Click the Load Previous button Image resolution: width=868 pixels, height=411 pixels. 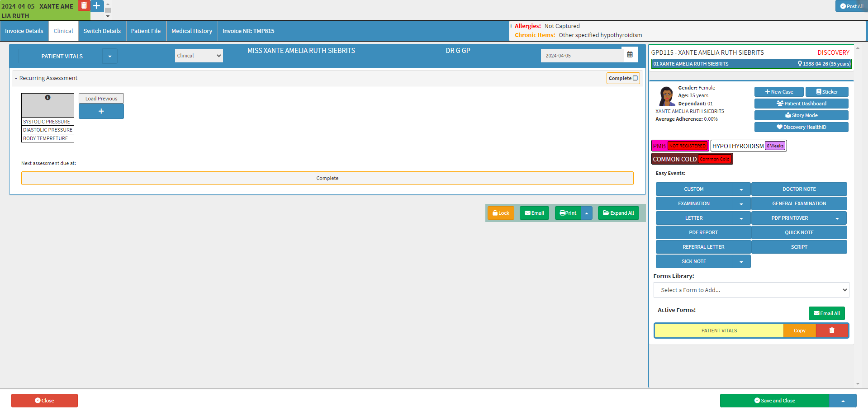pyautogui.click(x=101, y=99)
